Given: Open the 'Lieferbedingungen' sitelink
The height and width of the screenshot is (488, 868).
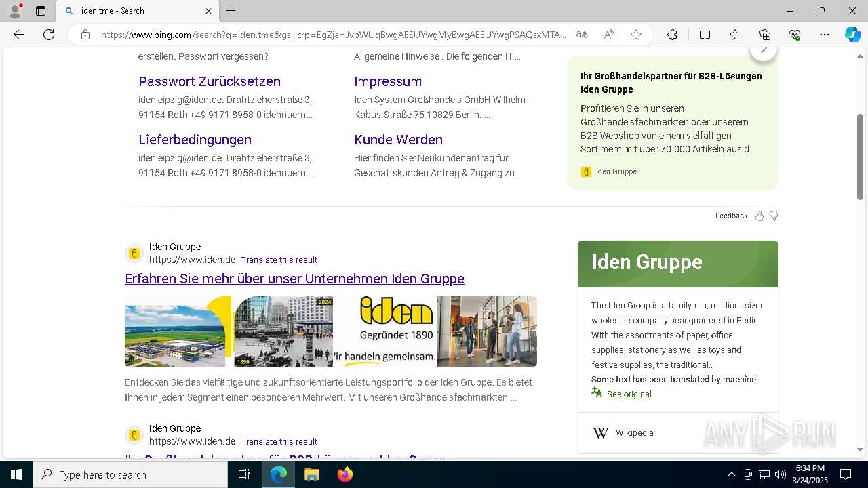Looking at the screenshot, I should point(195,140).
